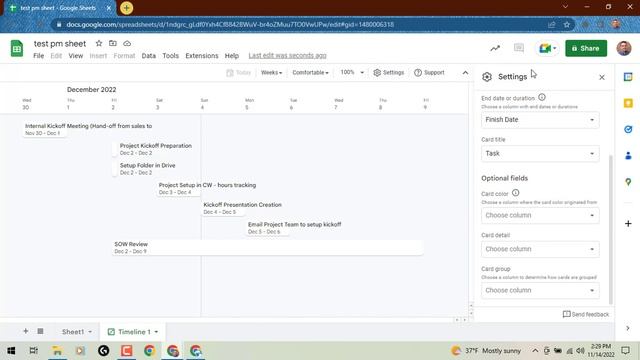The width and height of the screenshot is (640, 360).
Task: Open the Data menu
Action: click(x=149, y=56)
